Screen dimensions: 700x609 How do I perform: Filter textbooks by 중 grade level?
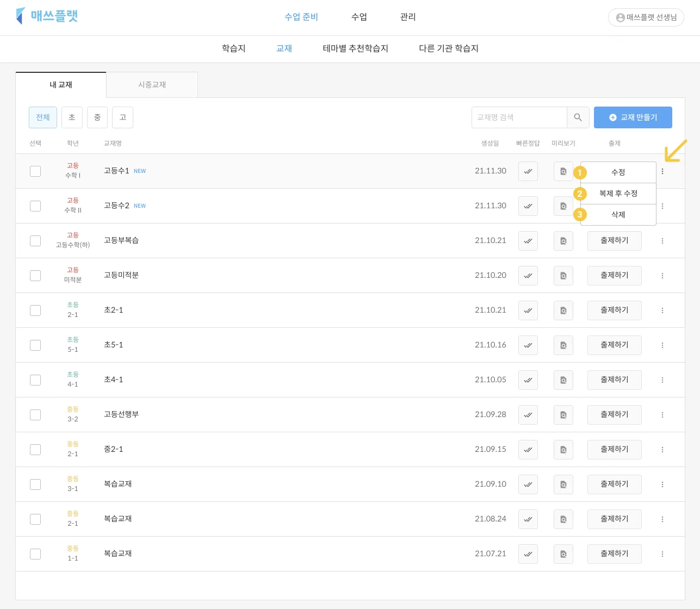click(x=97, y=117)
